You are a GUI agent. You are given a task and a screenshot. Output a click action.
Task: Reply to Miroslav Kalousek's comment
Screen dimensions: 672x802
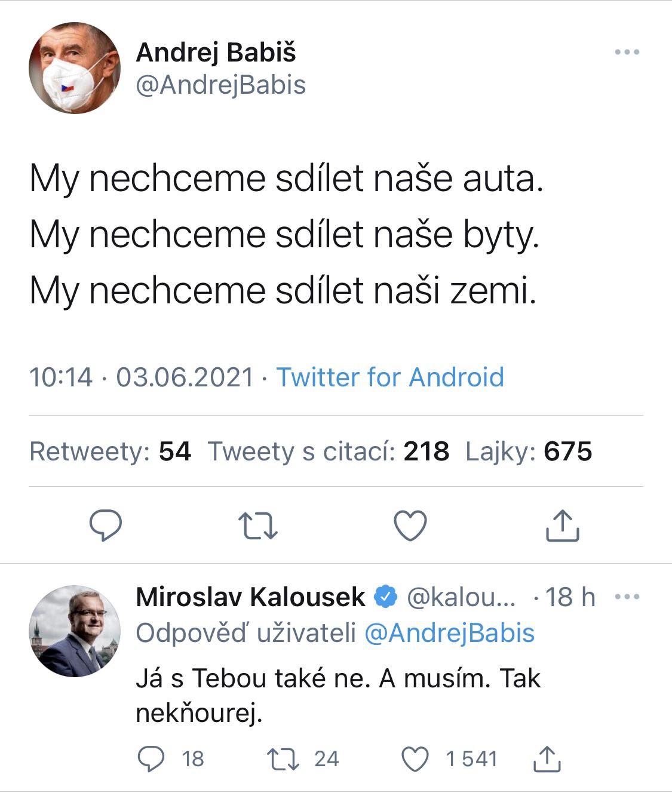[x=151, y=759]
